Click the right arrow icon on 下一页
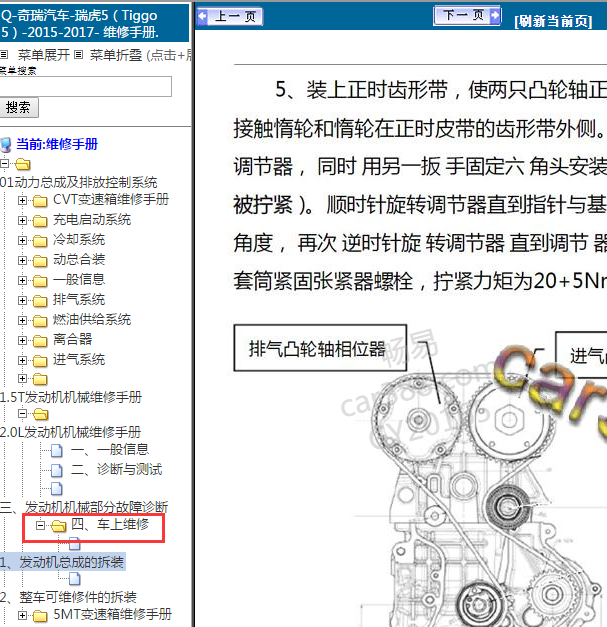This screenshot has width=607, height=627. [495, 16]
